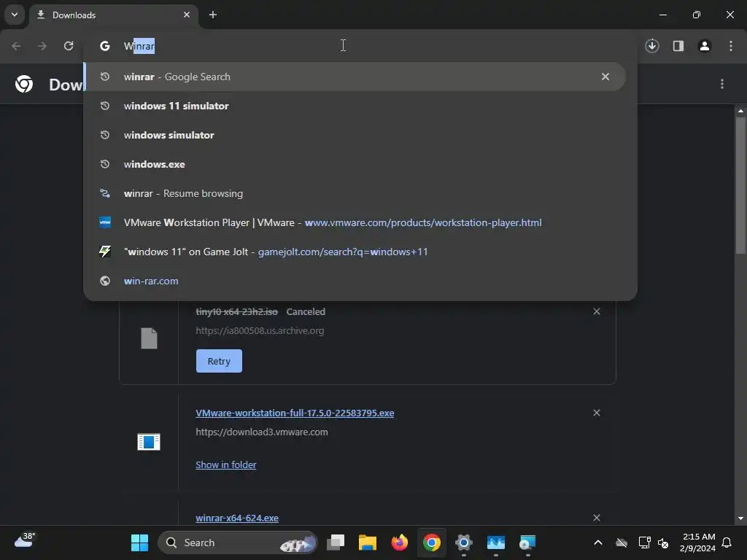Open Task View from the taskbar
This screenshot has height=560, width=747.
pos(336,542)
